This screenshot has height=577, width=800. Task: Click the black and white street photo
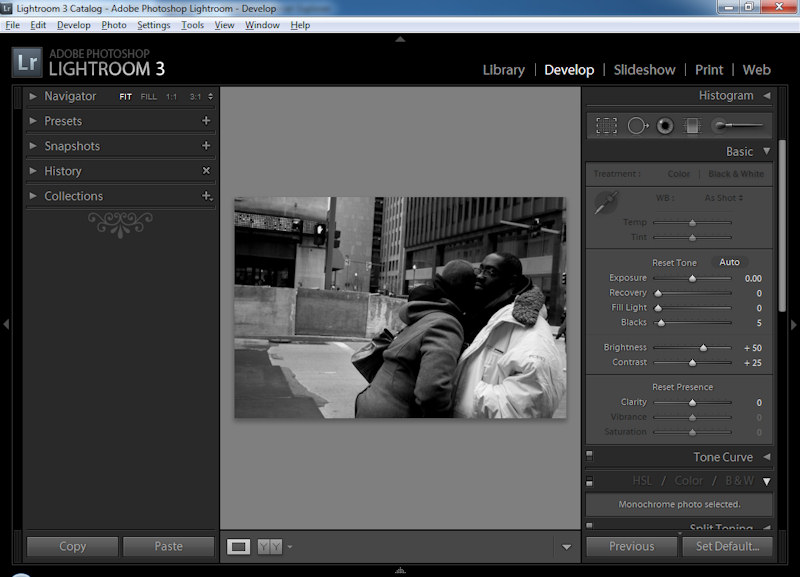(x=400, y=308)
